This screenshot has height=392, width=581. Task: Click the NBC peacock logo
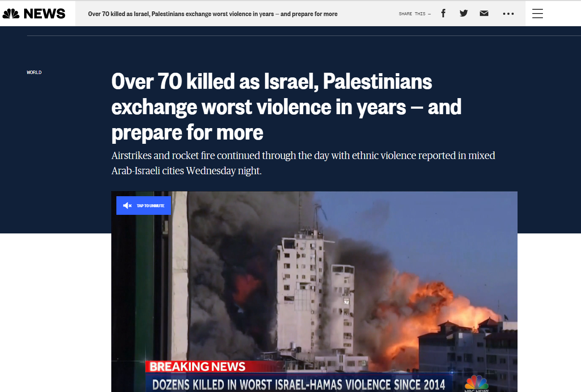click(11, 14)
